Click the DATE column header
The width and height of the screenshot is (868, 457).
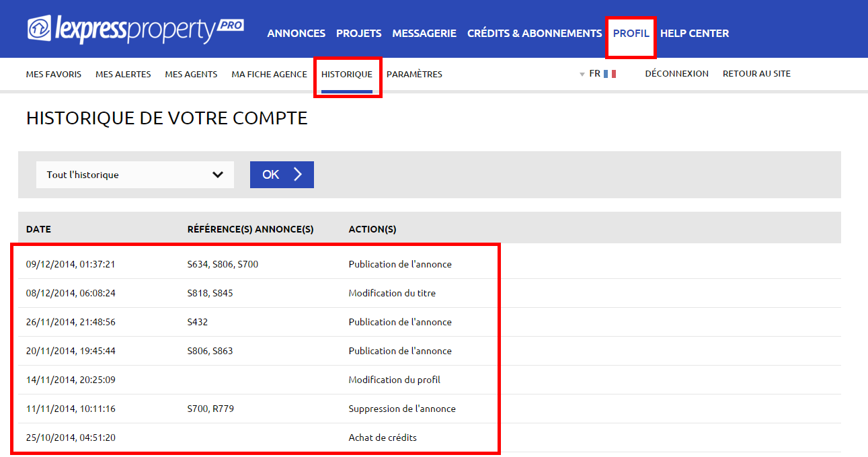pos(38,229)
